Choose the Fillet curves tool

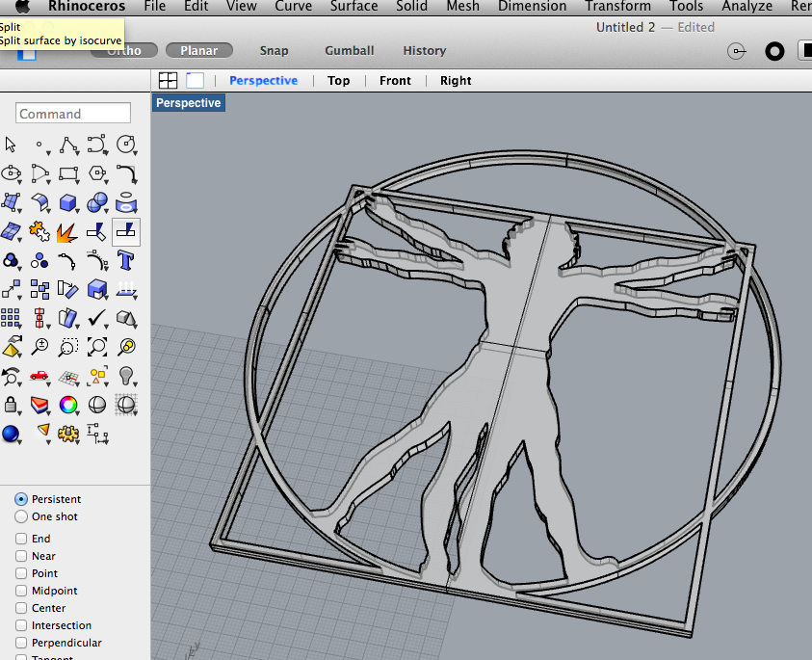(126, 173)
